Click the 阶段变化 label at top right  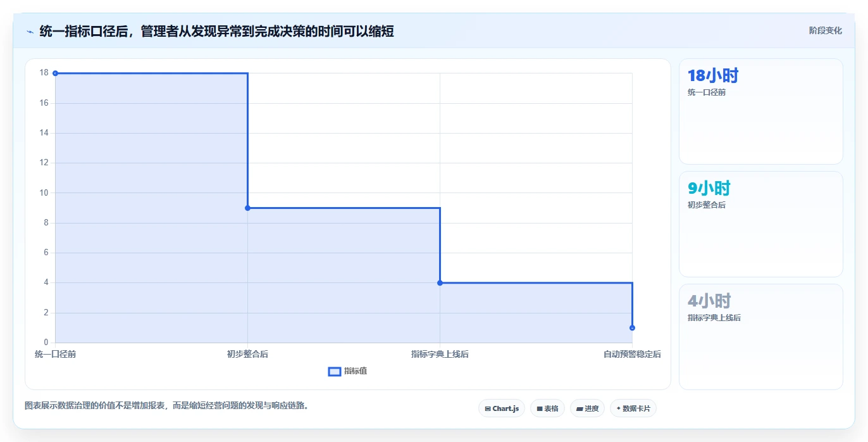(825, 30)
